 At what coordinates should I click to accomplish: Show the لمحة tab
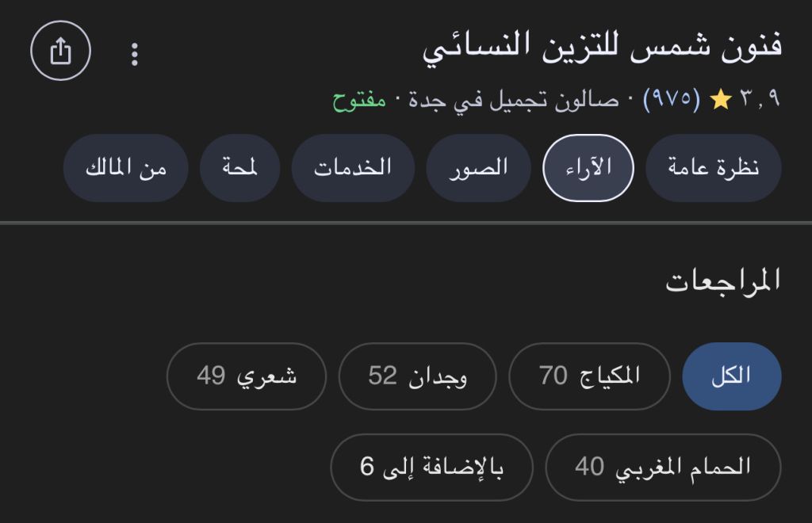(239, 168)
